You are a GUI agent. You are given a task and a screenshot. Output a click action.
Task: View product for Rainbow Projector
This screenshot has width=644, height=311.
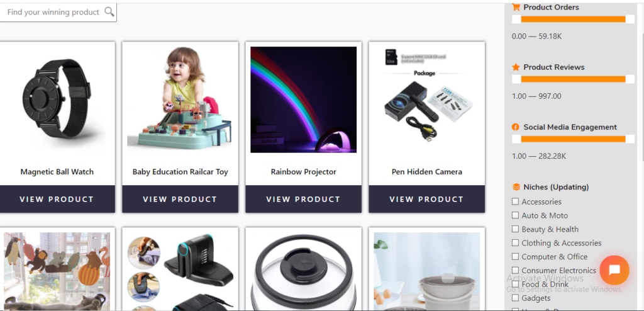(304, 199)
